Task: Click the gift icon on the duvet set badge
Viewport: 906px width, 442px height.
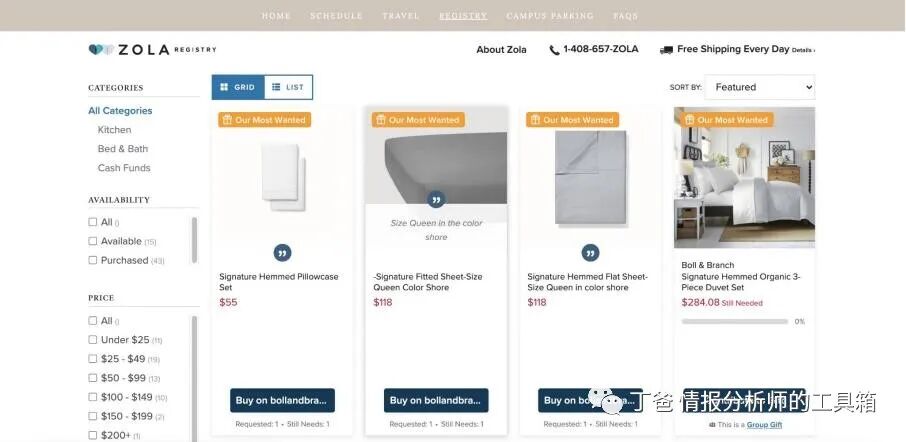Action: click(689, 120)
